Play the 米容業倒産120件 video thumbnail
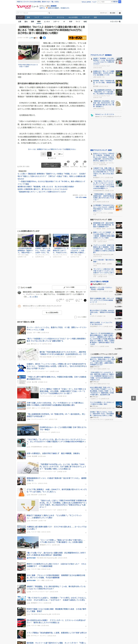Viewport: 138px width, 644px height. [119, 226]
